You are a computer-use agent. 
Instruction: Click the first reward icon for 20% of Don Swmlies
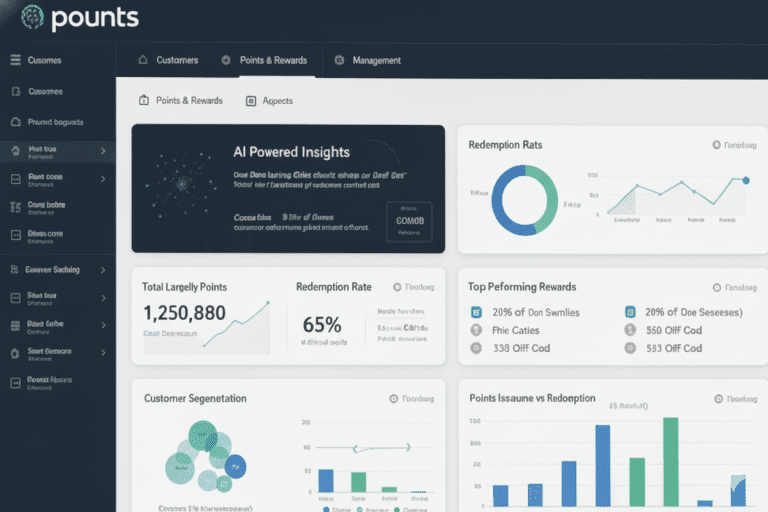477,312
